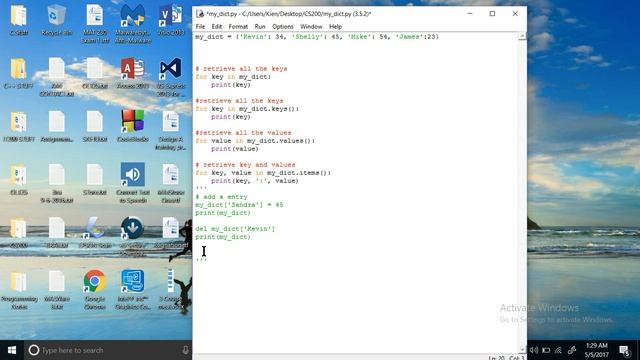Open the Assignment text file icon

click(x=57, y=127)
